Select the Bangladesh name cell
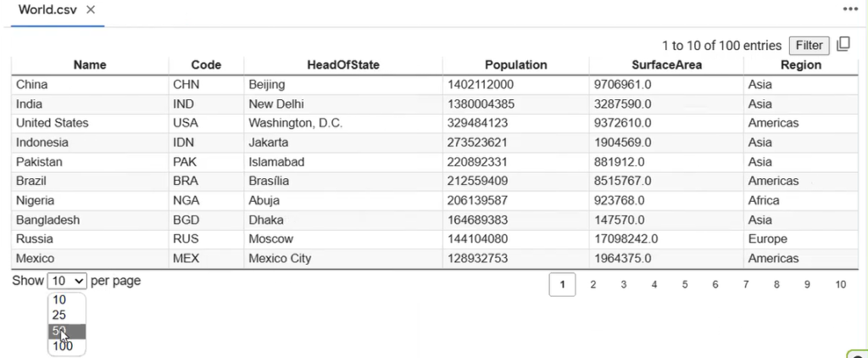Viewport: 868px width, 358px height. pyautogui.click(x=90, y=220)
